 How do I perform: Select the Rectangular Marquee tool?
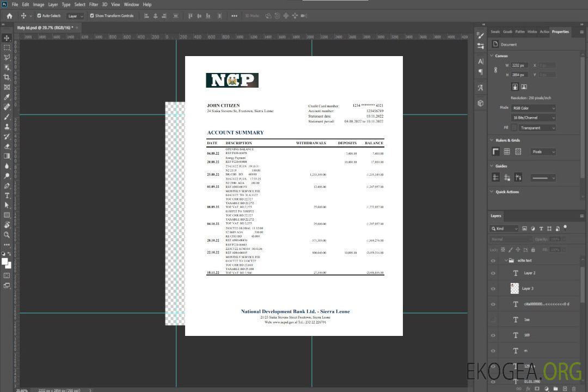click(x=7, y=47)
